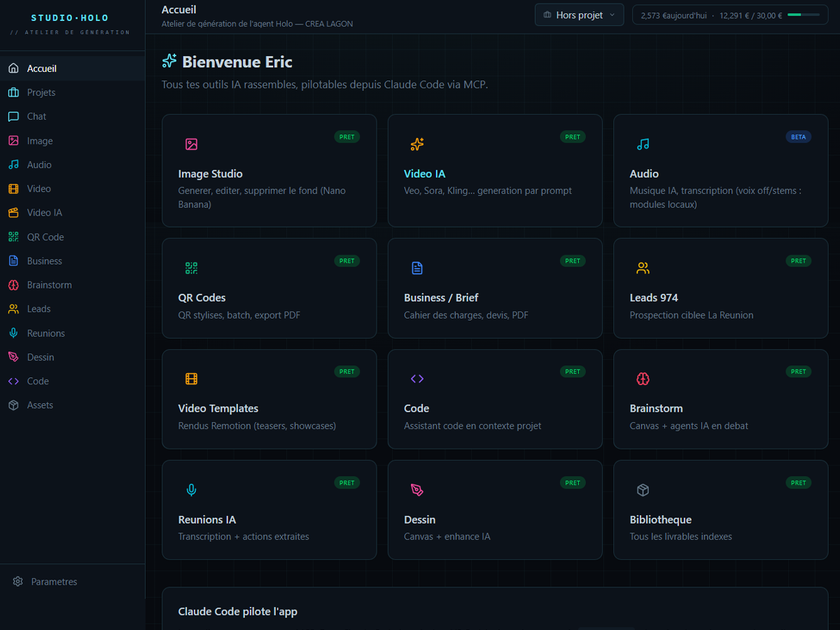This screenshot has width=840, height=630.
Task: Select Video IA in the sidebar menu
Action: 73,212
